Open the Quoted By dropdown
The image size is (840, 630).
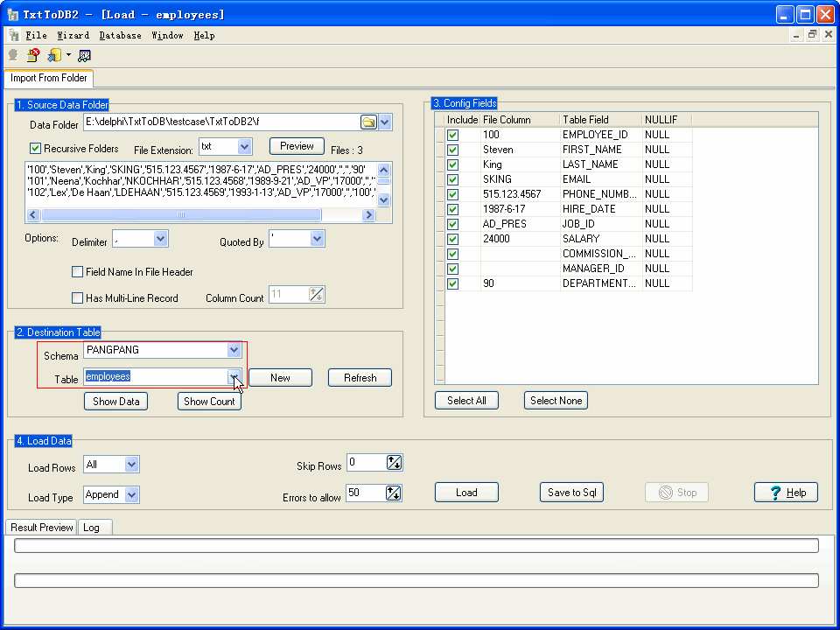pos(317,239)
